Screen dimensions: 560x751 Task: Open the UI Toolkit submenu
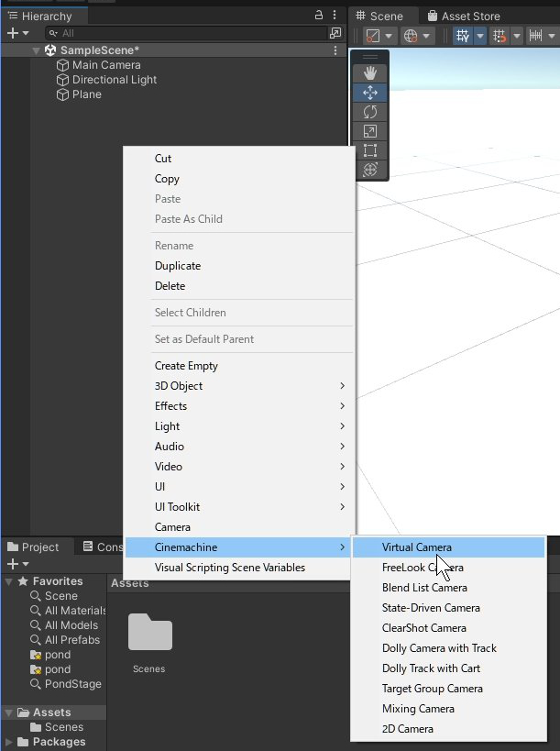pos(239,507)
